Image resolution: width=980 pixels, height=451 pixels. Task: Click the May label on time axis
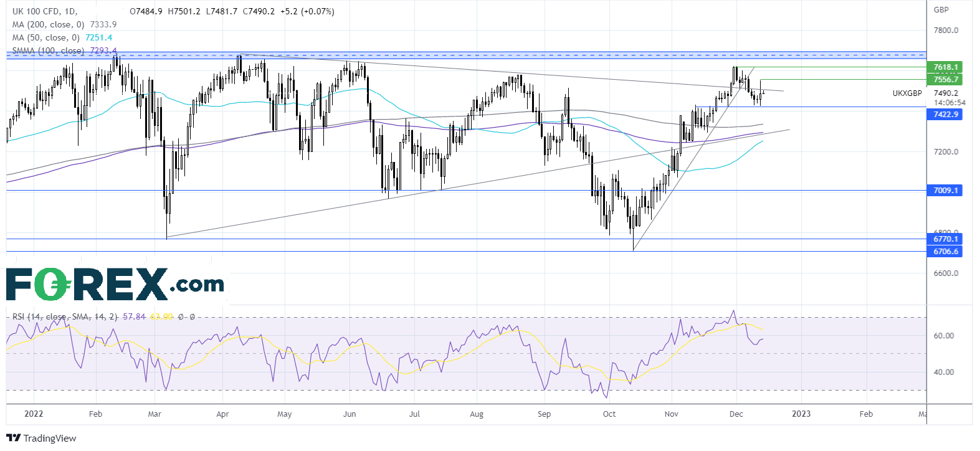pos(284,414)
